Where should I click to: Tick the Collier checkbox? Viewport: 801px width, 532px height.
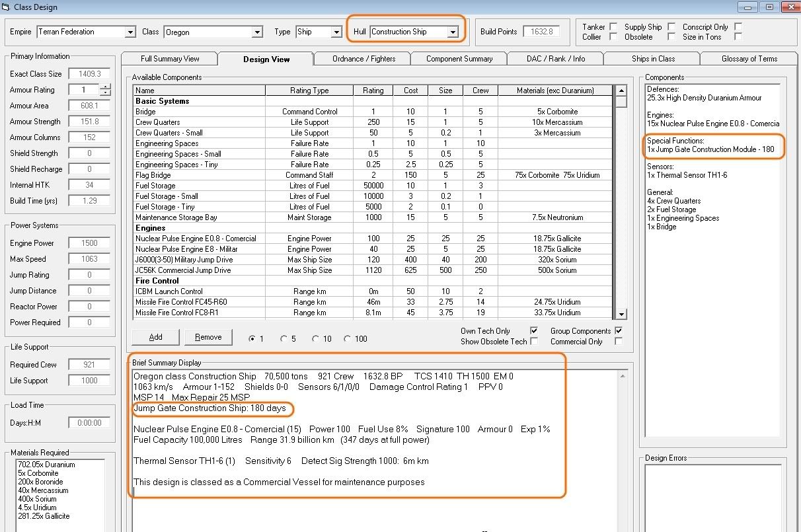(x=613, y=37)
